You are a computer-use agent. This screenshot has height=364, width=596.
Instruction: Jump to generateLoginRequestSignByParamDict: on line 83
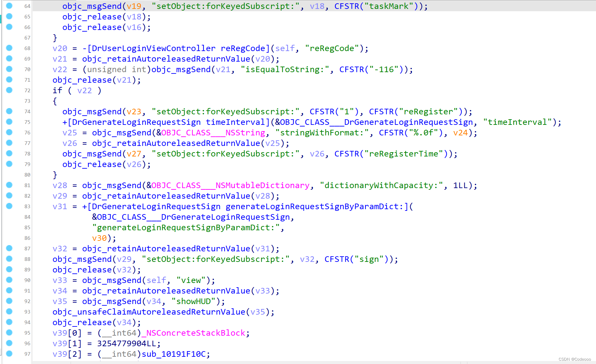[245, 207]
